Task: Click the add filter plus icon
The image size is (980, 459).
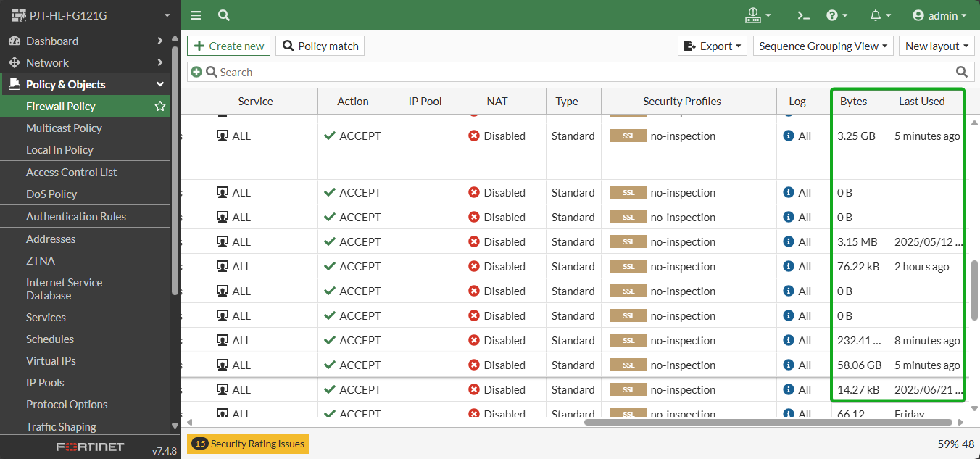Action: click(196, 72)
